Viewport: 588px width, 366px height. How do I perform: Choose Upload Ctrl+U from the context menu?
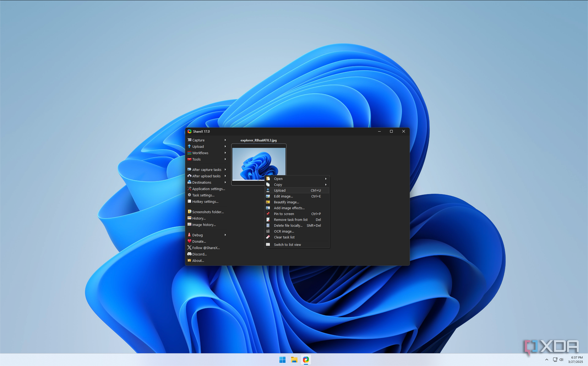[x=297, y=190]
